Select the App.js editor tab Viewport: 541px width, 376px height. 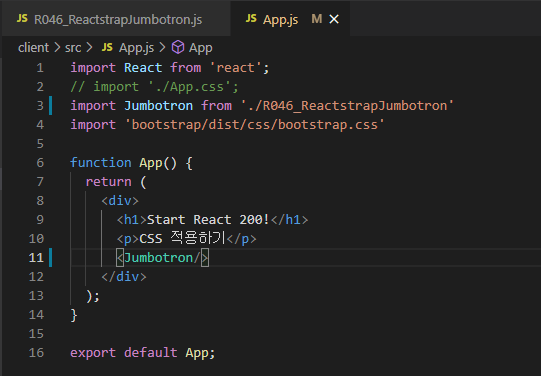pos(290,19)
